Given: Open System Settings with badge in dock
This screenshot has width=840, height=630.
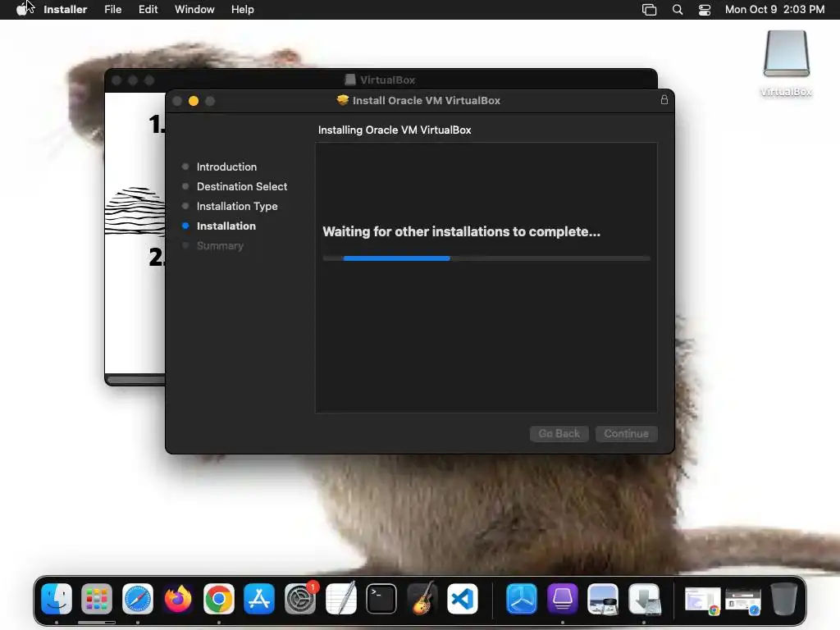Looking at the screenshot, I should (x=300, y=599).
